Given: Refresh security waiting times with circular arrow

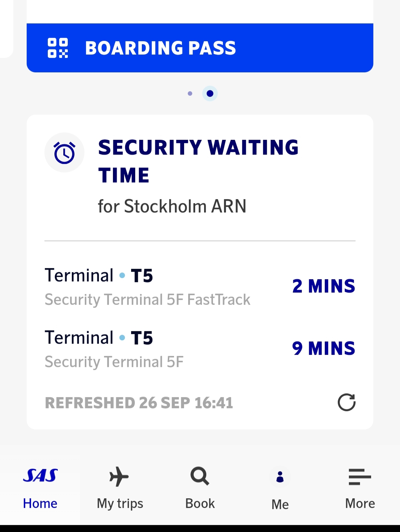Looking at the screenshot, I should click(347, 402).
